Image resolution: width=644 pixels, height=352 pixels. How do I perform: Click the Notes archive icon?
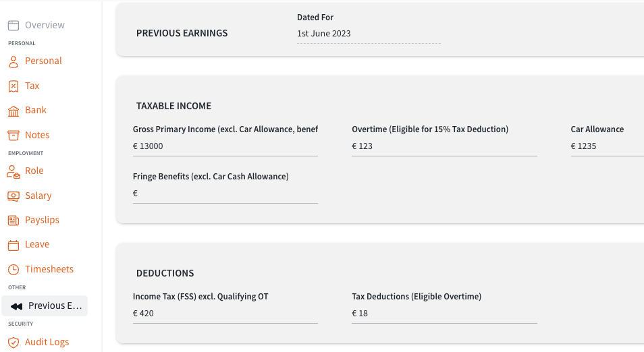[14, 136]
